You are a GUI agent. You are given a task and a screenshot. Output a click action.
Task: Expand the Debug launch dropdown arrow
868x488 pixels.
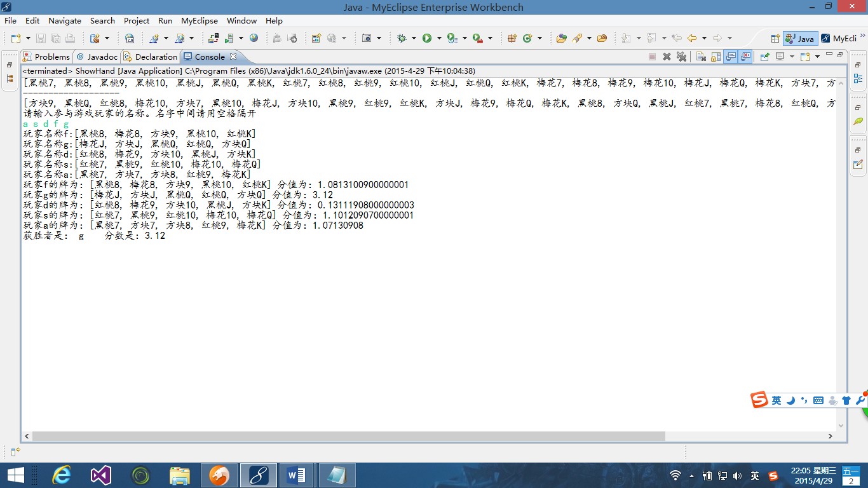[413, 38]
